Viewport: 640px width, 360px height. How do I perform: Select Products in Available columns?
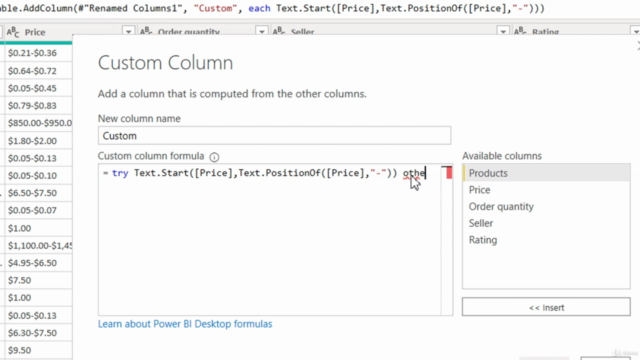pos(546,173)
